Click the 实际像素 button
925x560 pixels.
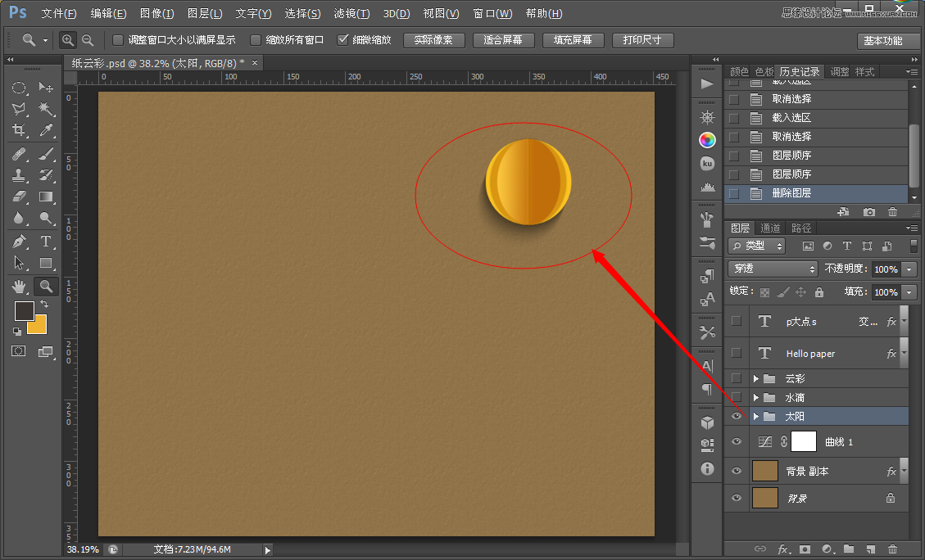point(433,40)
